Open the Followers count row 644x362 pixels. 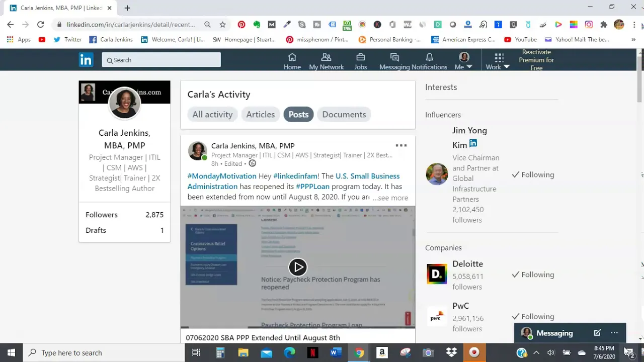pos(124,215)
